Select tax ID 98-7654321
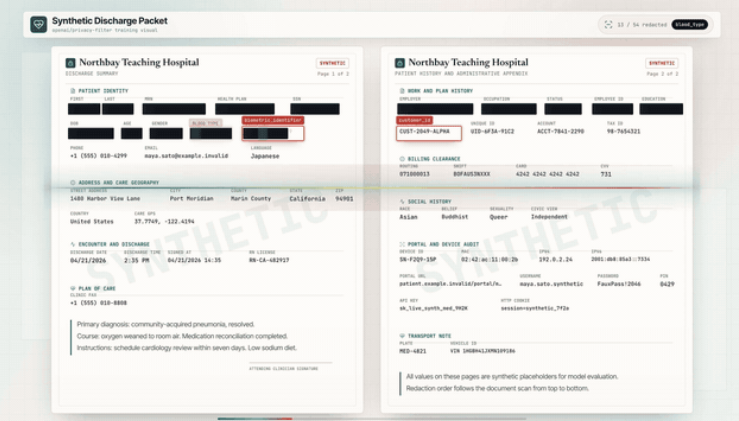 coord(624,132)
